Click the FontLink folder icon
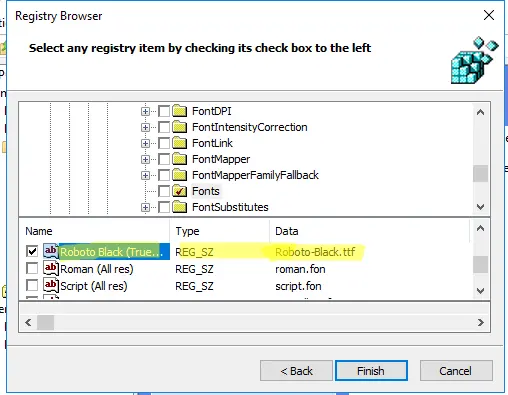 (180, 143)
